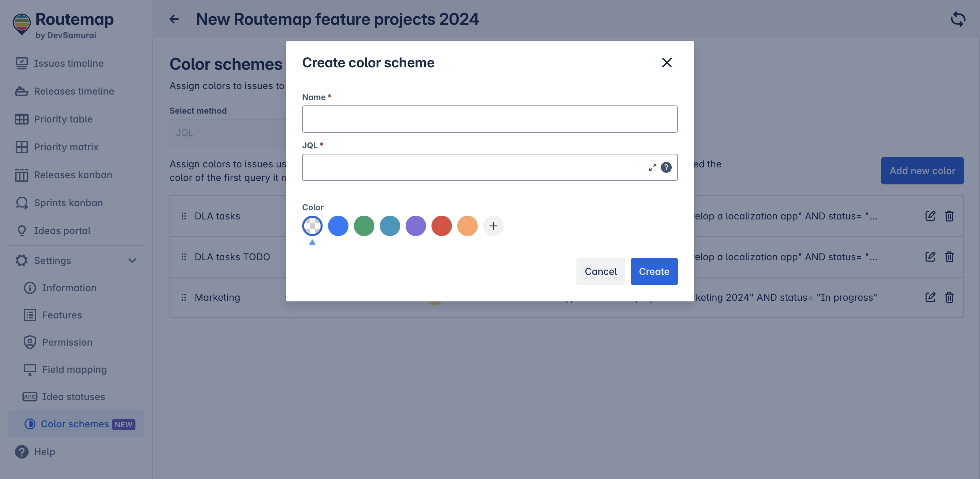Screen dimensions: 980x479
Task: Go back using the left arrow icon
Action: point(174,19)
